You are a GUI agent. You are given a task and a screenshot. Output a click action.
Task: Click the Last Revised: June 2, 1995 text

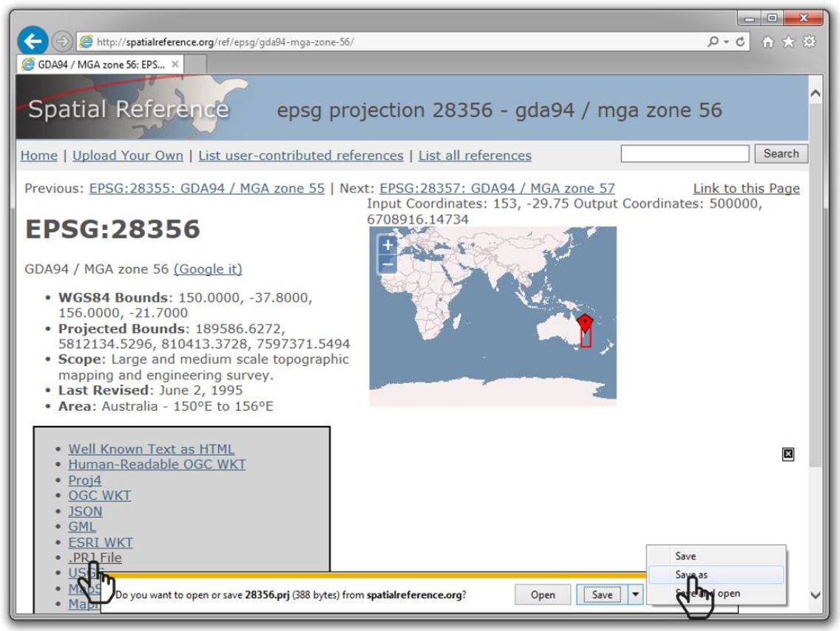coord(151,390)
